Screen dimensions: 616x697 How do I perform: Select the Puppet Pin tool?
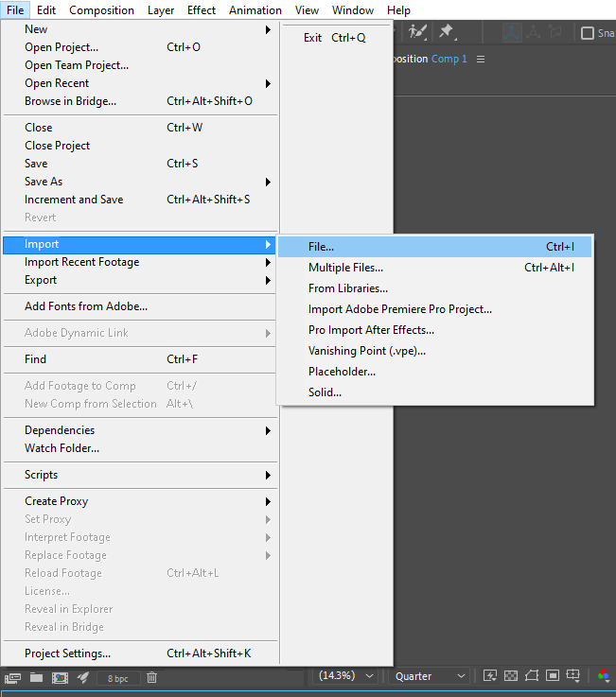pos(447,31)
